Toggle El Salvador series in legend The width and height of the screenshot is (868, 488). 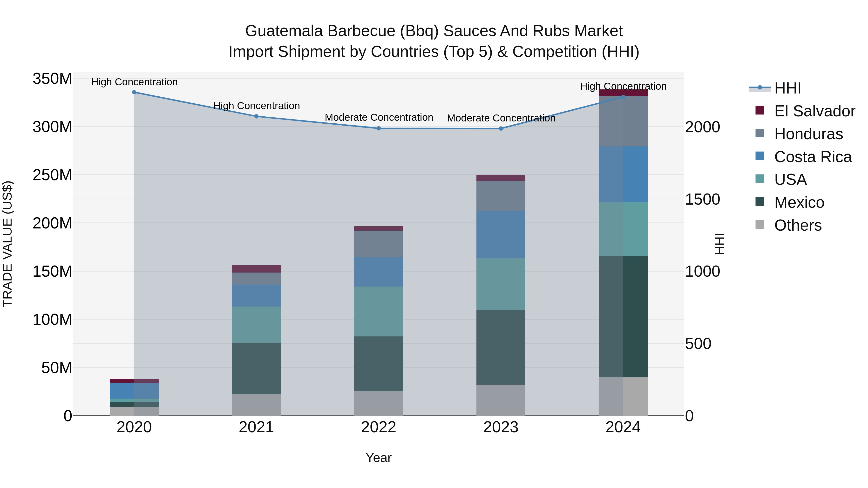pyautogui.click(x=805, y=111)
